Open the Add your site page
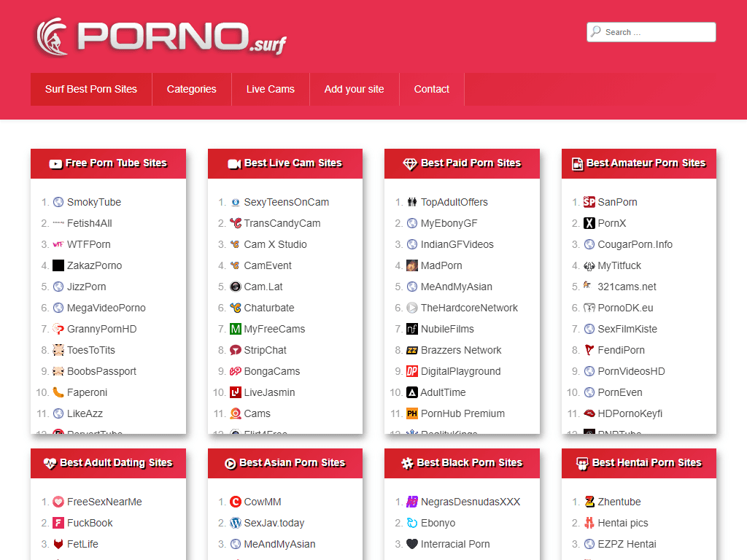The image size is (747, 560). click(x=354, y=89)
